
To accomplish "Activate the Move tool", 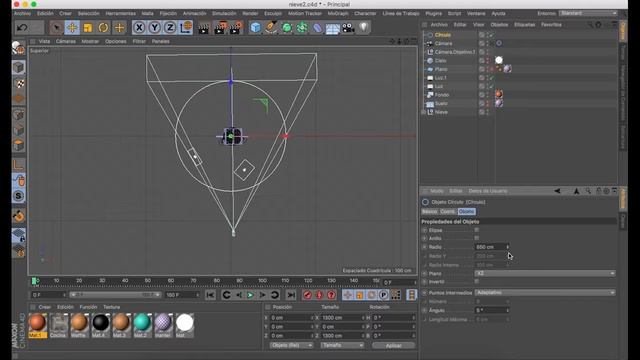I will click(x=72, y=28).
